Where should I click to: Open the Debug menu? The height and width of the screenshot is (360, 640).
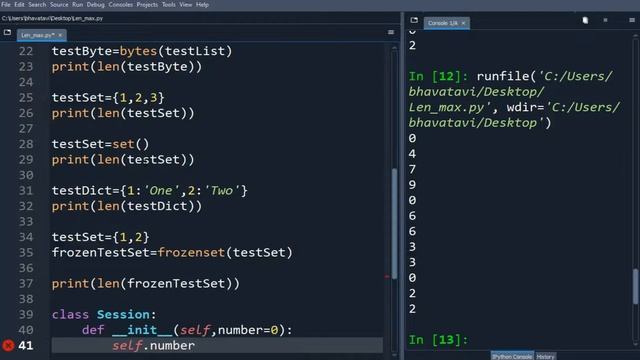[x=96, y=4]
